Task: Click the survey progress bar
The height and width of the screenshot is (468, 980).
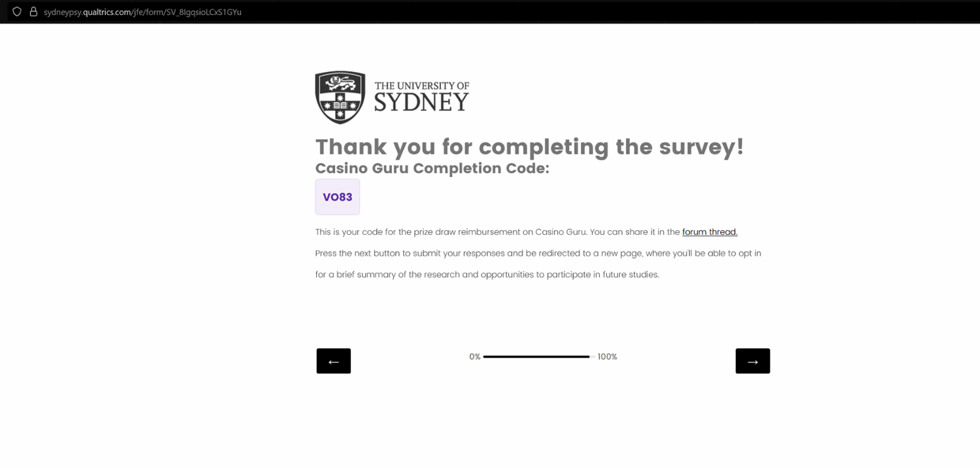Action: pos(536,357)
